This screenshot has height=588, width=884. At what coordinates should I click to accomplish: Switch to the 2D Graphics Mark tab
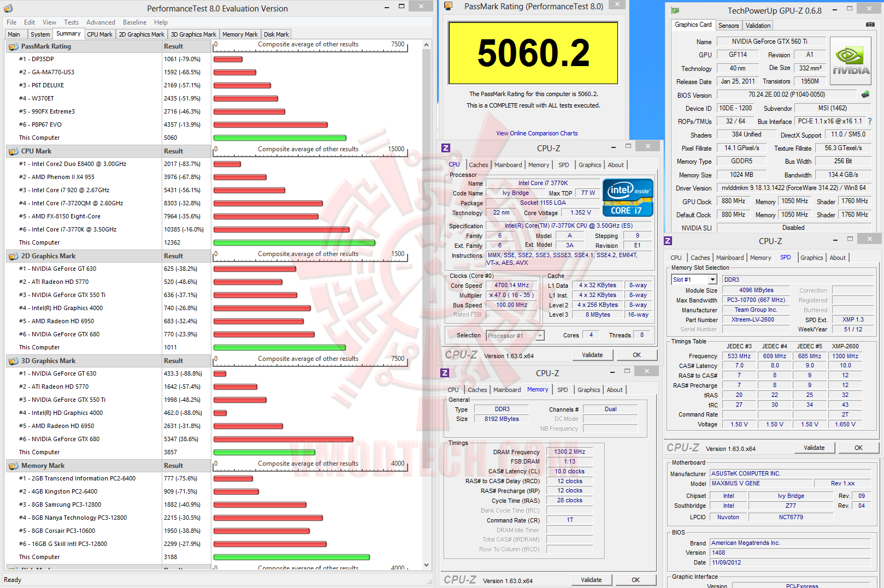point(142,34)
